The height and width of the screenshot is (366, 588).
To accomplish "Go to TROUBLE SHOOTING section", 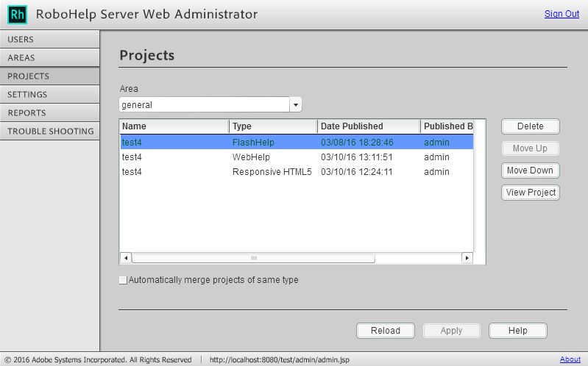I will (x=50, y=131).
